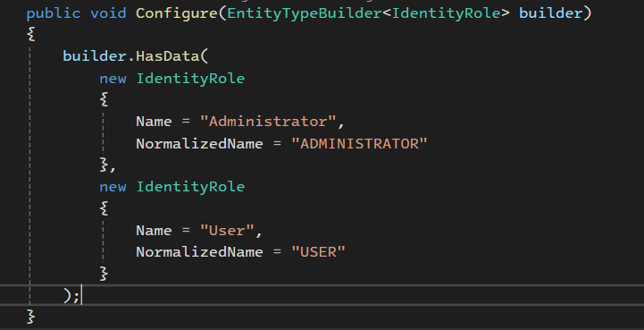644x330 pixels.
Task: Click the final closing brace of Configure
Action: [30, 317]
